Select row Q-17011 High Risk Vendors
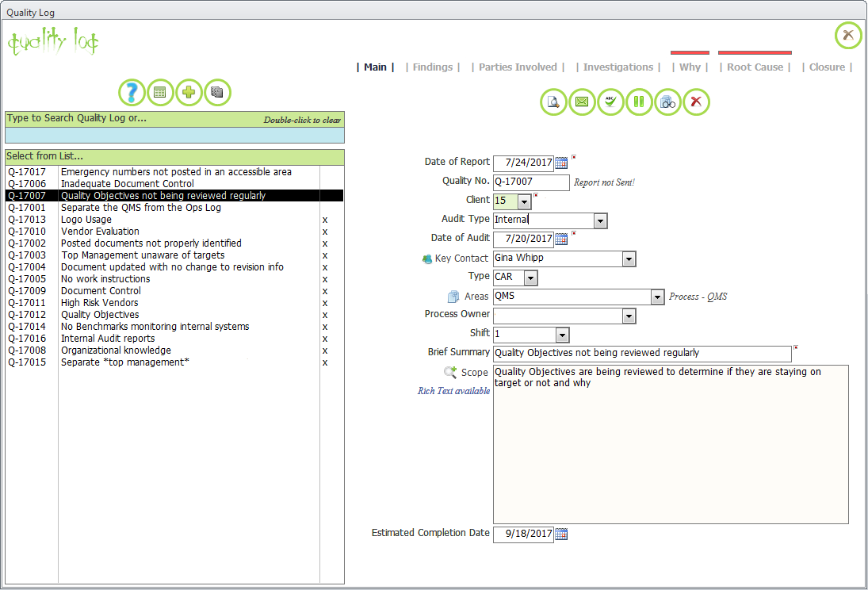The width and height of the screenshot is (868, 590). [174, 303]
